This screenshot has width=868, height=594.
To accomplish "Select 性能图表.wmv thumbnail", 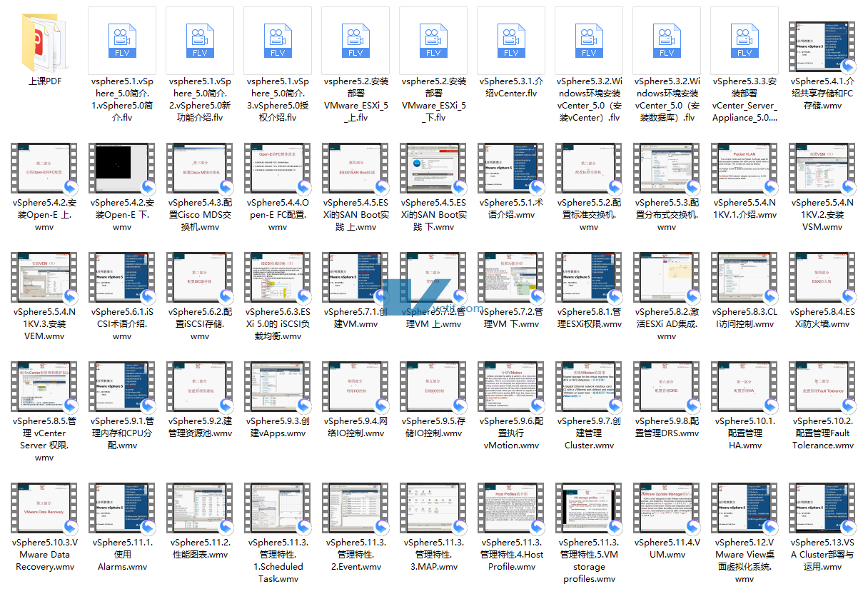I will [200, 508].
